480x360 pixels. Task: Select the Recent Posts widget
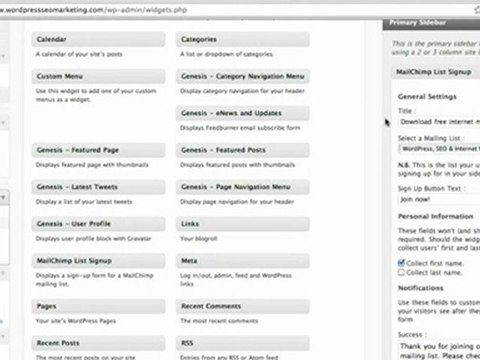pos(98,343)
